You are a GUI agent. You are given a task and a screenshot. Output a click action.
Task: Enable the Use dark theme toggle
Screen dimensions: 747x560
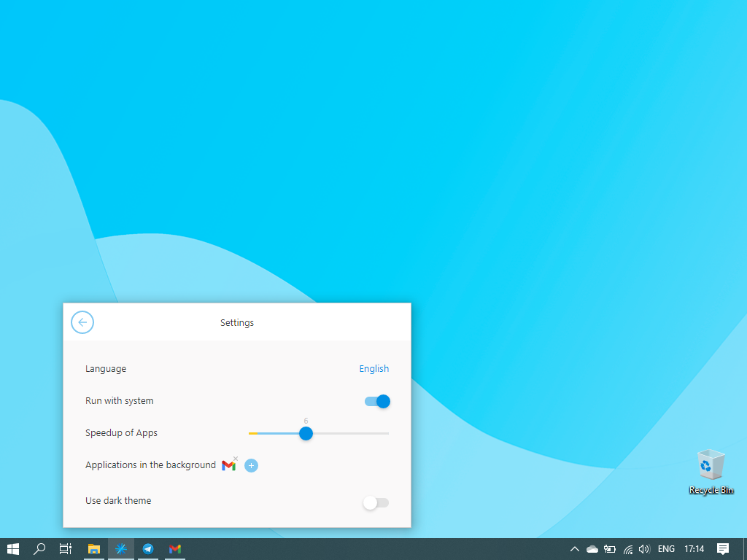click(x=376, y=502)
